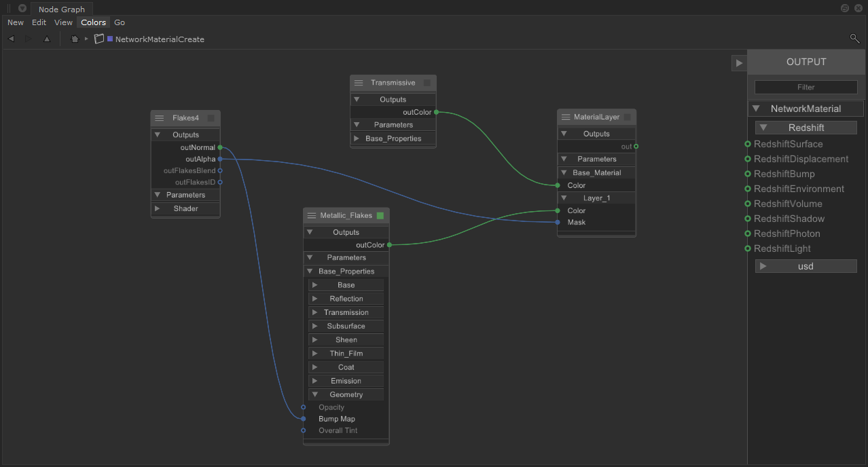Click the RedshiftSurface output port
The width and height of the screenshot is (868, 467).
click(x=748, y=144)
